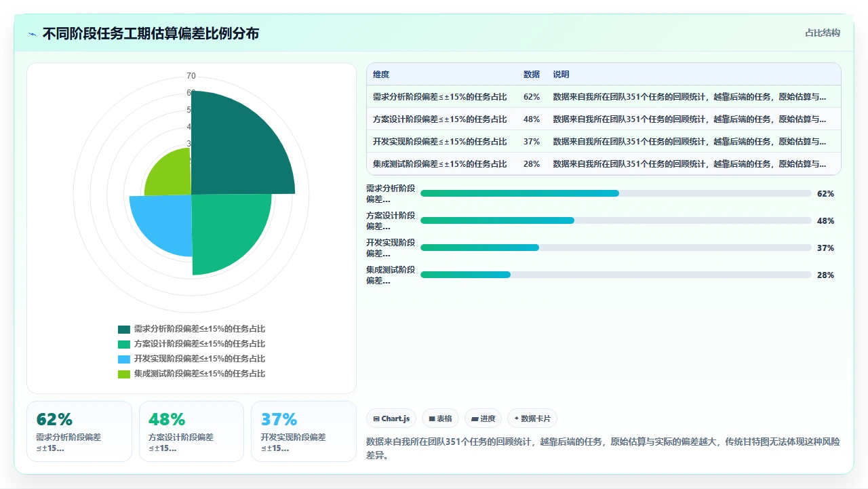Click the 28% label beside the last progress bar

(825, 275)
